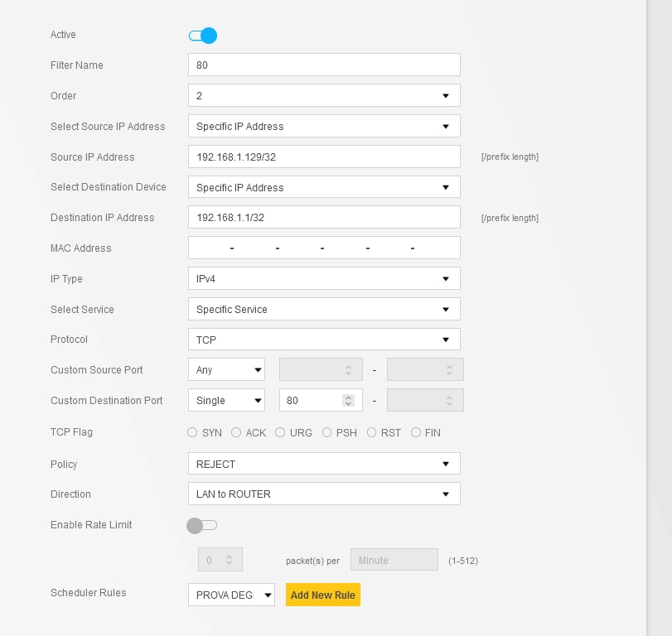Open the Policy dropdown showing REJECT

click(323, 464)
